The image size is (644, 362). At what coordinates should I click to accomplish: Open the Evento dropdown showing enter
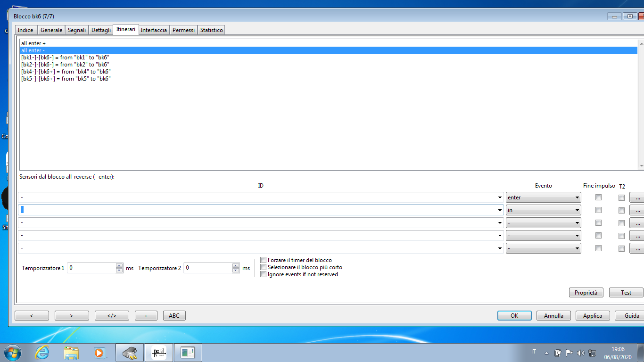(543, 197)
